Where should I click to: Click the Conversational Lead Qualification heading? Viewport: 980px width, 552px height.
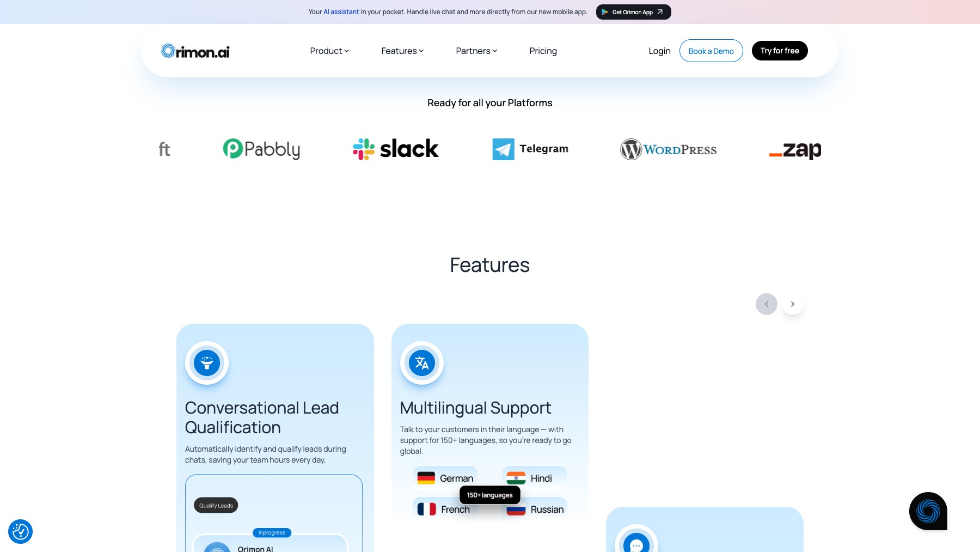point(262,417)
